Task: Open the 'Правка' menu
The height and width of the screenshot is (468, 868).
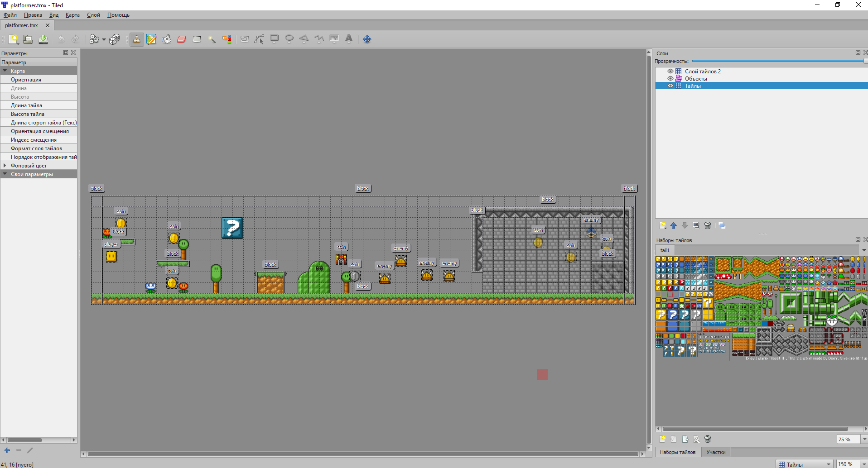Action: coord(33,15)
